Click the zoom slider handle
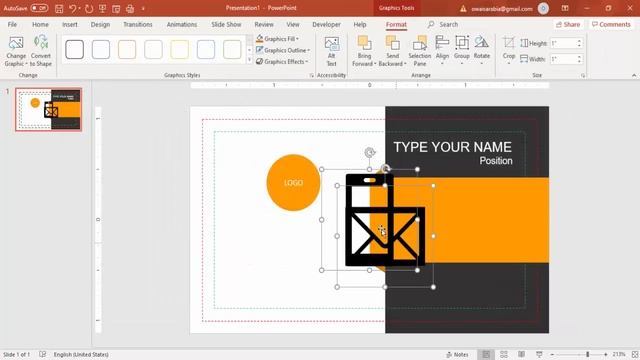The height and width of the screenshot is (360, 640). pos(587,354)
